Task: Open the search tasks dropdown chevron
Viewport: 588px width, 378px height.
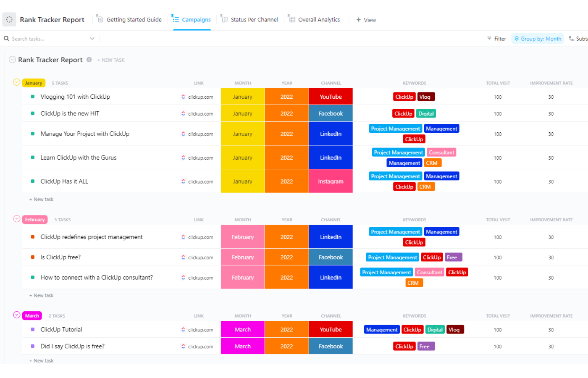Action: [92, 39]
